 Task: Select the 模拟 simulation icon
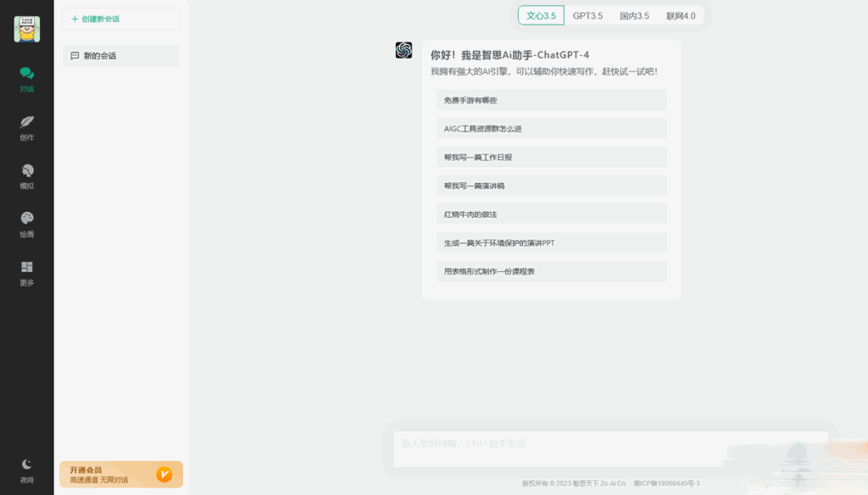(x=26, y=175)
